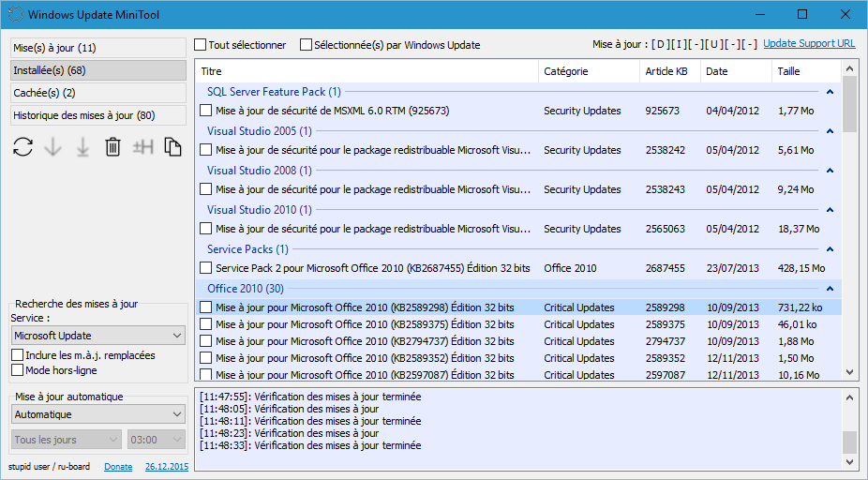Check the MSXML 6.0 RTM (925673) update

[206, 111]
